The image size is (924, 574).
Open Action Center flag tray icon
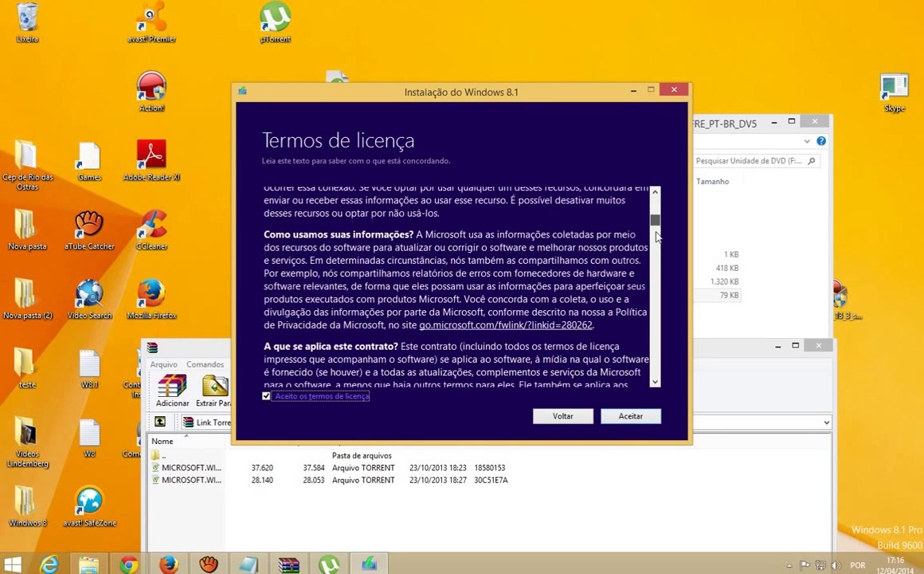coord(805,565)
